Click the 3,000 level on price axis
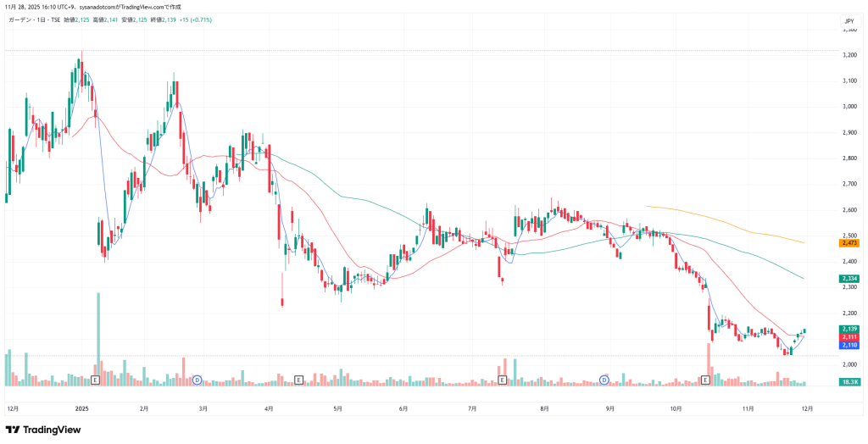868x444 pixels. (848, 107)
